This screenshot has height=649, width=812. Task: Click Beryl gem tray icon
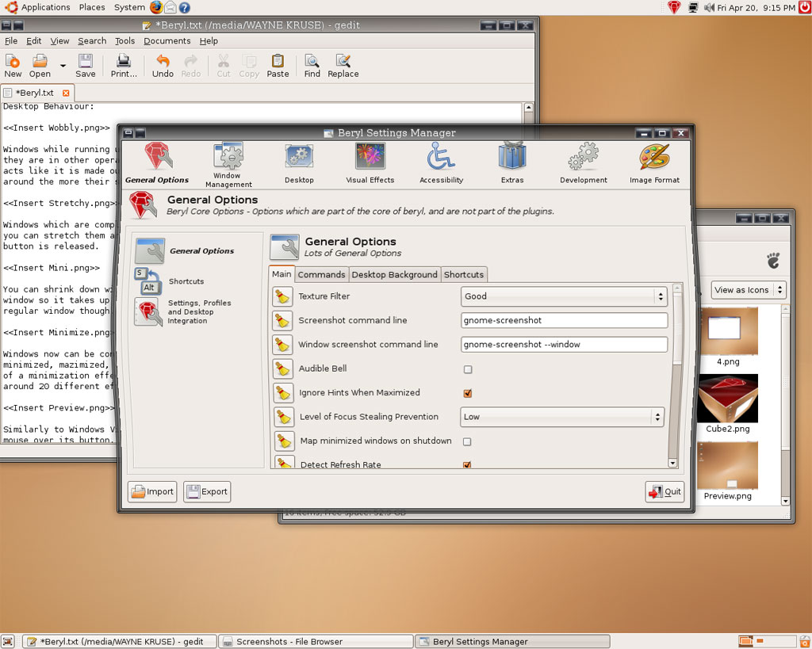[x=674, y=7]
